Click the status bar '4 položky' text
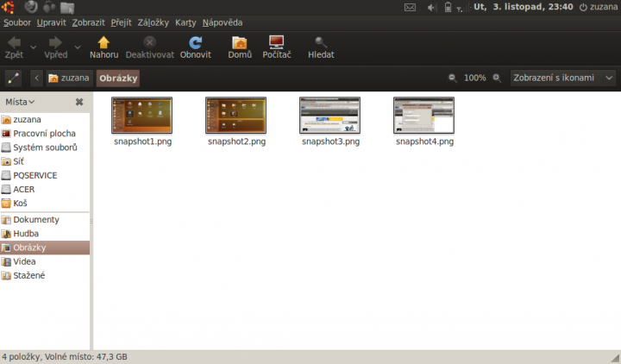Image resolution: width=621 pixels, height=364 pixels. [x=21, y=357]
